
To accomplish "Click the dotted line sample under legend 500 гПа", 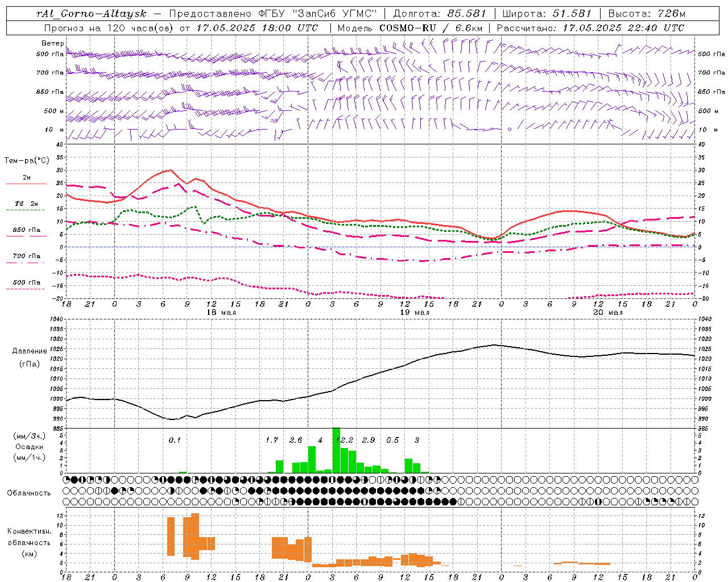I will pos(25,289).
